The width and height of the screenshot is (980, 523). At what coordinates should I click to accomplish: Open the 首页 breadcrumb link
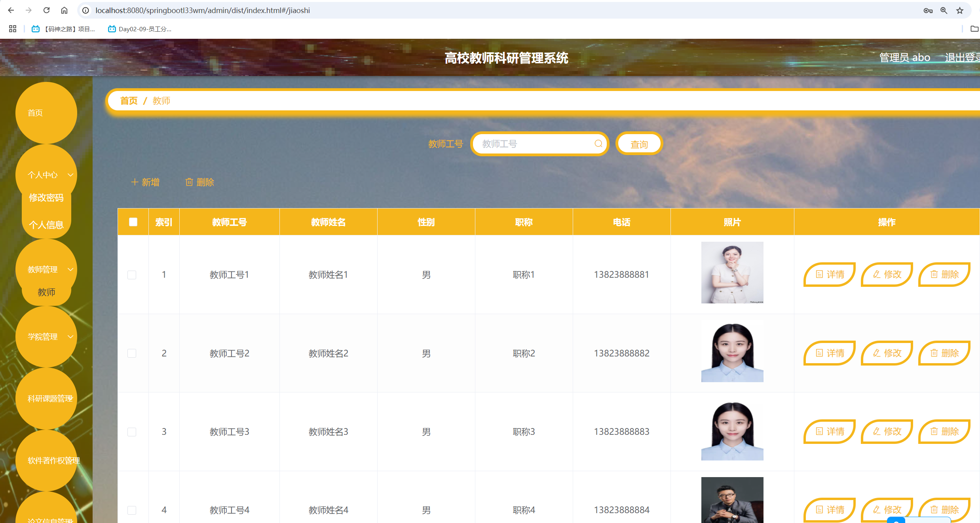(x=128, y=100)
